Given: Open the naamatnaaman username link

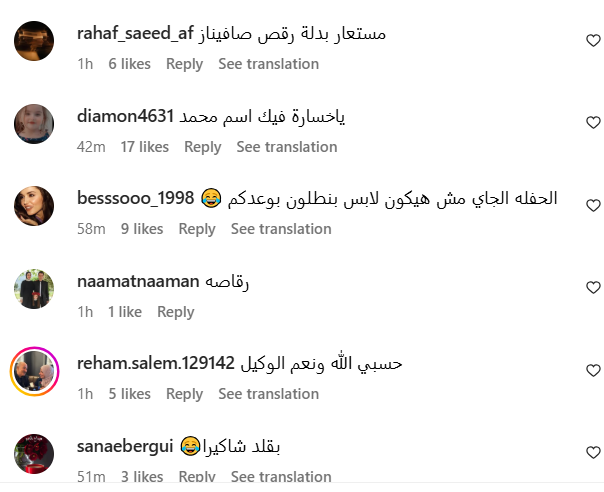Looking at the screenshot, I should (138, 282).
